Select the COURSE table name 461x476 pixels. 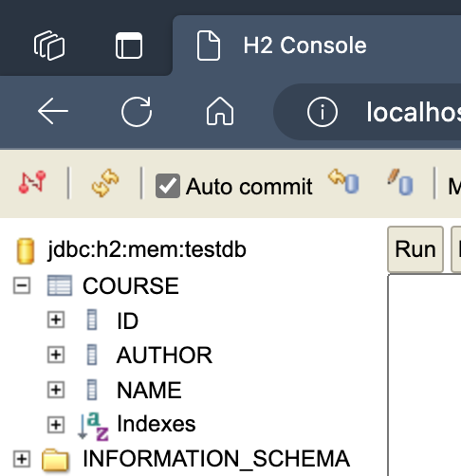131,285
